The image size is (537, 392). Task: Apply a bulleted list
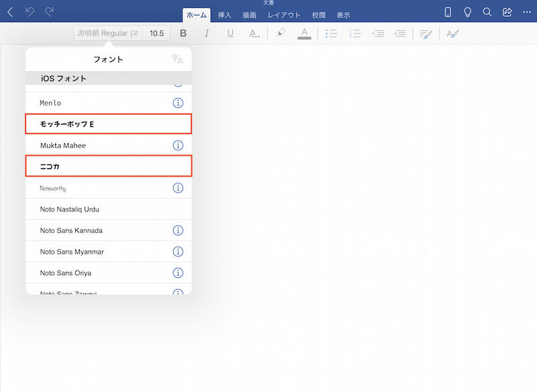point(331,33)
